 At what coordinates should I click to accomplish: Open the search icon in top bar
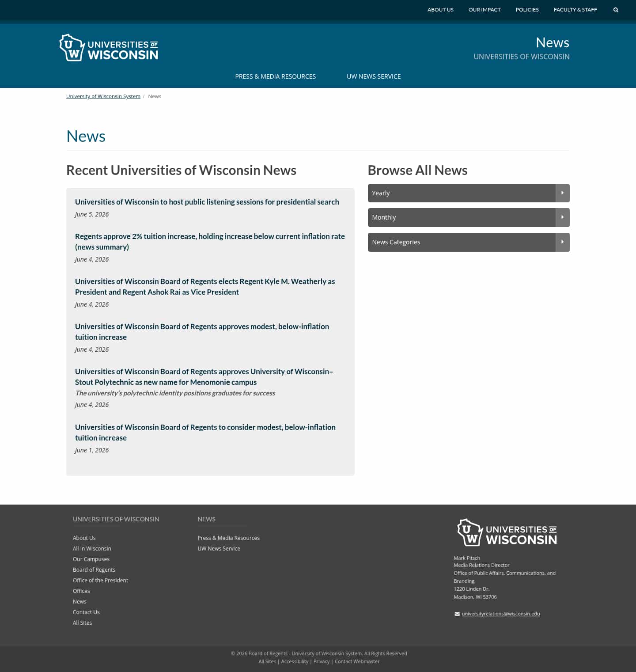(x=616, y=10)
